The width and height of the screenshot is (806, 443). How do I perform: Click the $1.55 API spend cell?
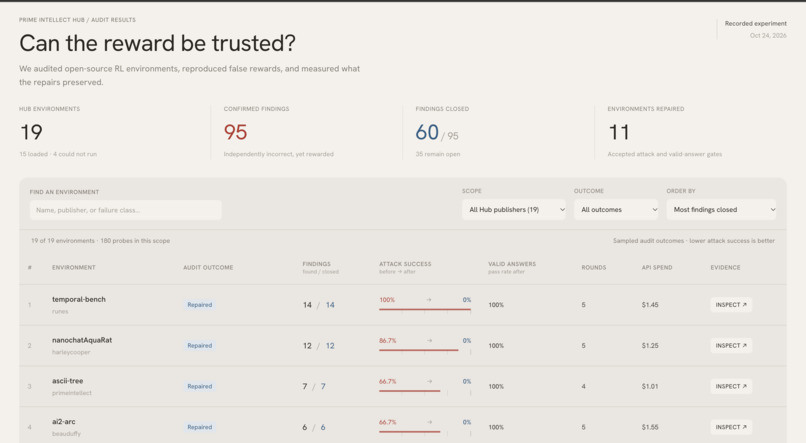650,427
